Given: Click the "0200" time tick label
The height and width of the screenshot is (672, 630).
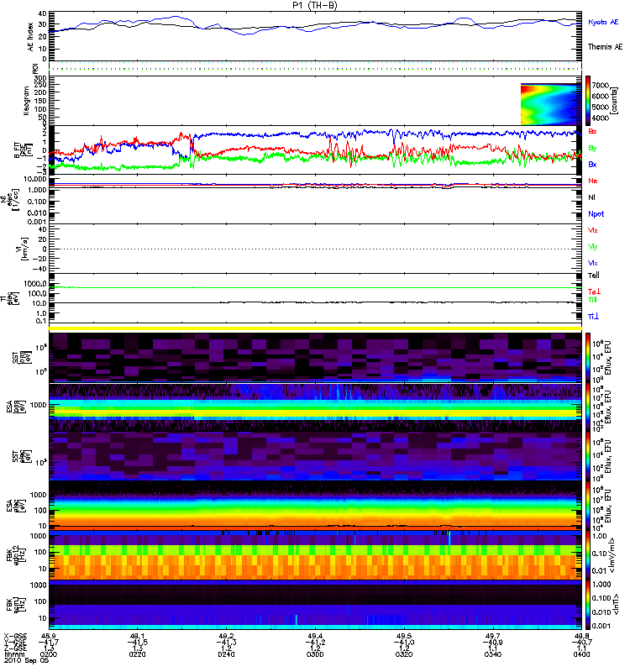Looking at the screenshot, I should [x=49, y=654].
